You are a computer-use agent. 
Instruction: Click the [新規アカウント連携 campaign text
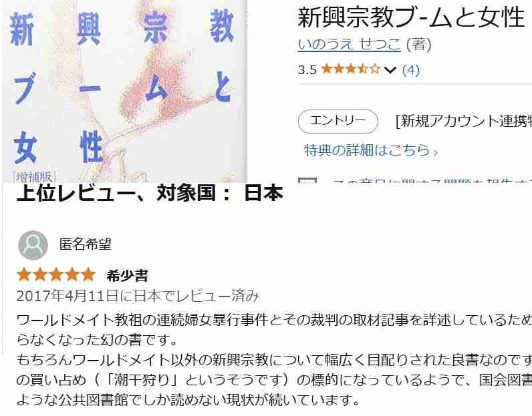coord(463,121)
